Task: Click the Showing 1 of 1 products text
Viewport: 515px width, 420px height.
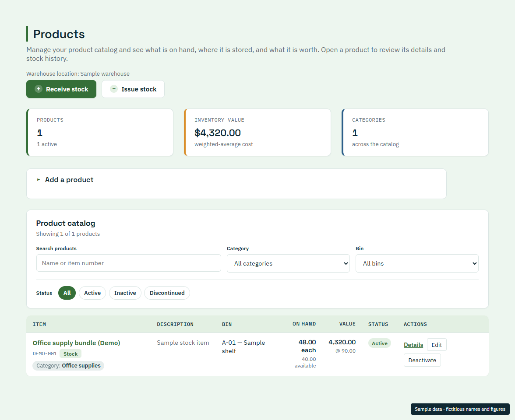Action: click(x=68, y=234)
